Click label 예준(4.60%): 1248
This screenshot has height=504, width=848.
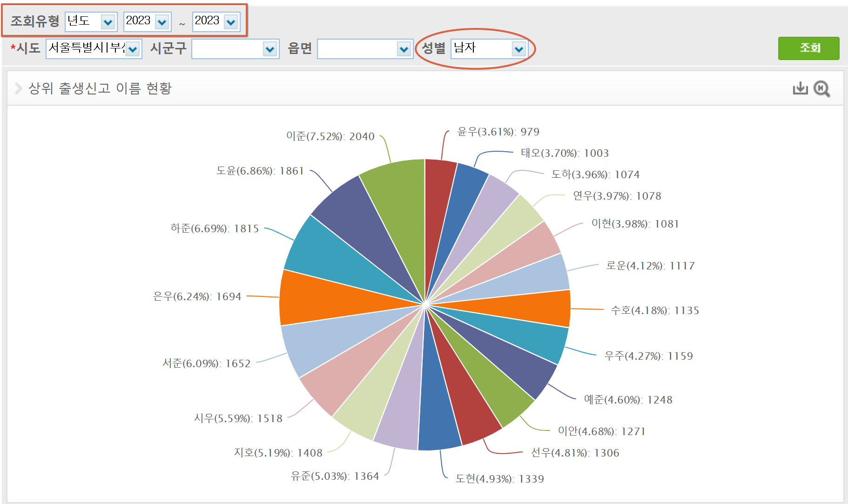(628, 400)
